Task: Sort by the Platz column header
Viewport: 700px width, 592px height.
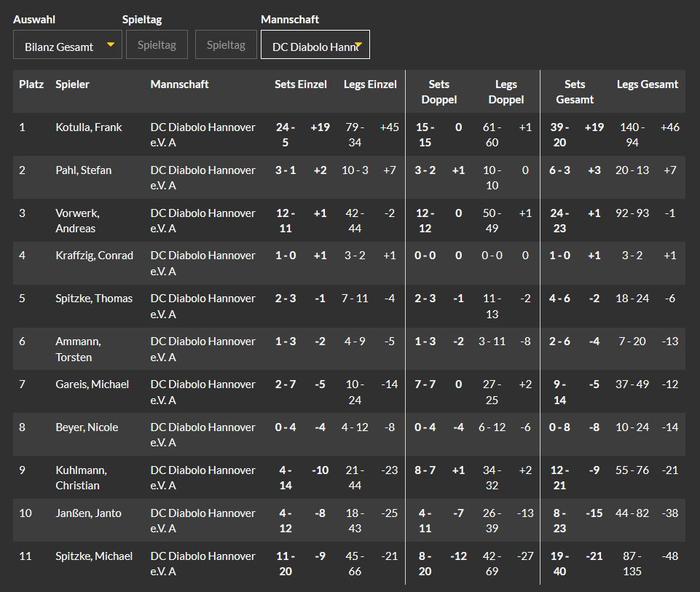Action: point(31,84)
